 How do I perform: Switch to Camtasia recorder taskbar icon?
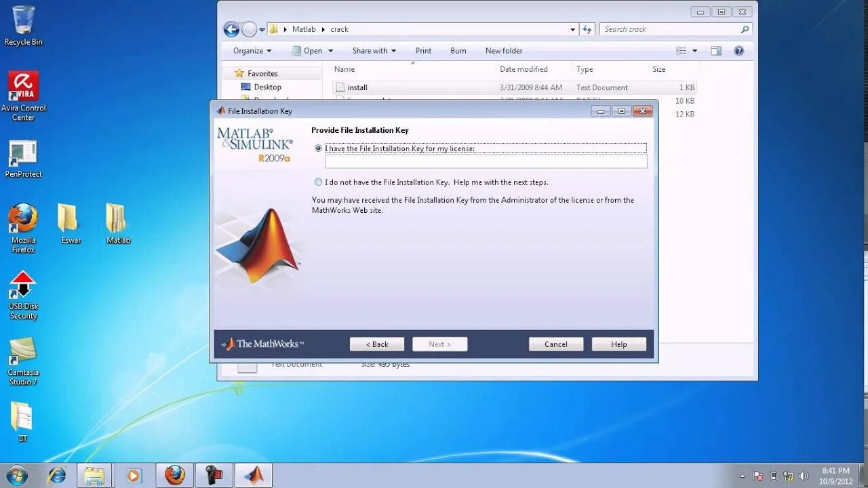click(214, 475)
